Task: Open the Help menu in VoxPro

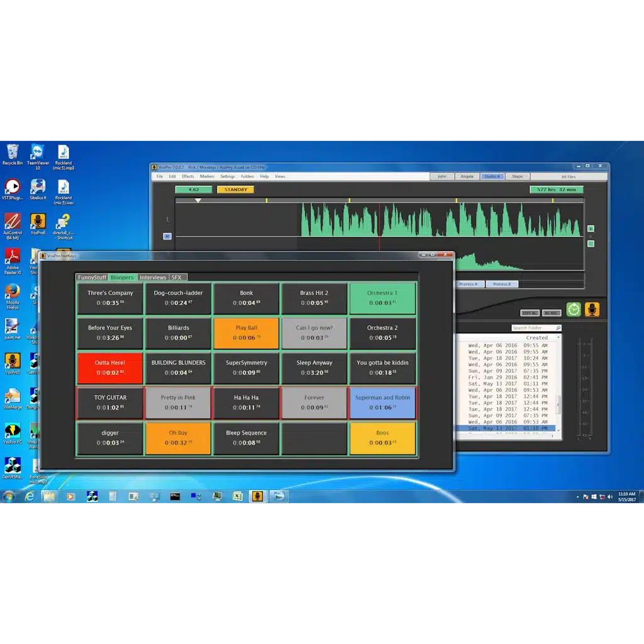Action: pos(264,176)
